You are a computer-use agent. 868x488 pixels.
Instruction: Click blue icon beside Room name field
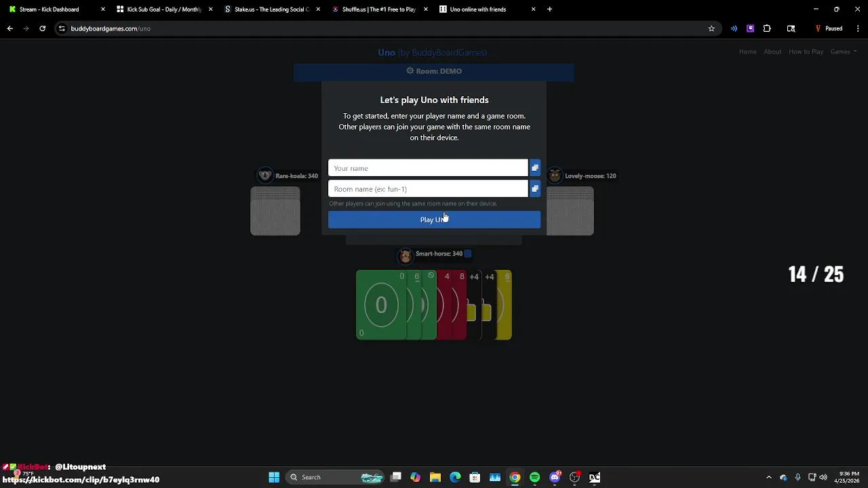[535, 189]
